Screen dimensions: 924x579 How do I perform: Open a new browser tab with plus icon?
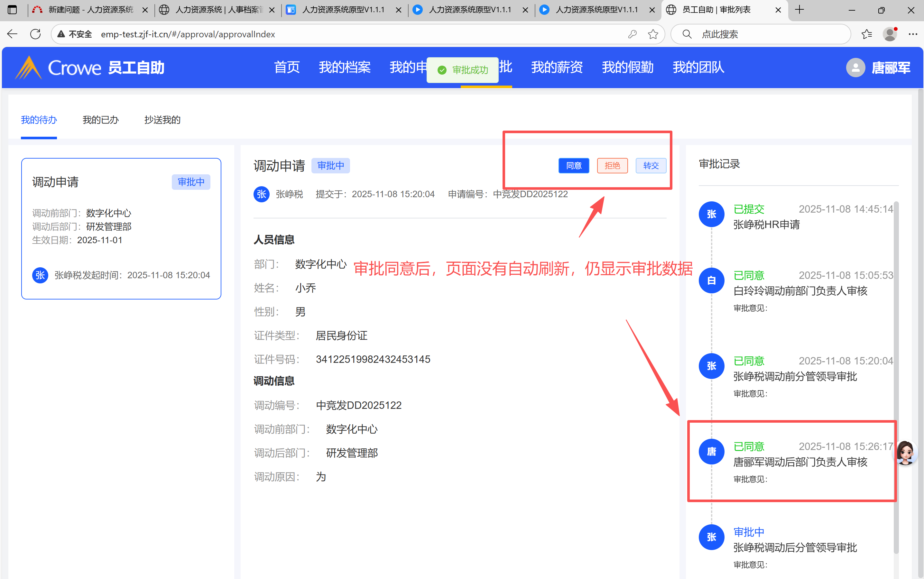tap(799, 10)
